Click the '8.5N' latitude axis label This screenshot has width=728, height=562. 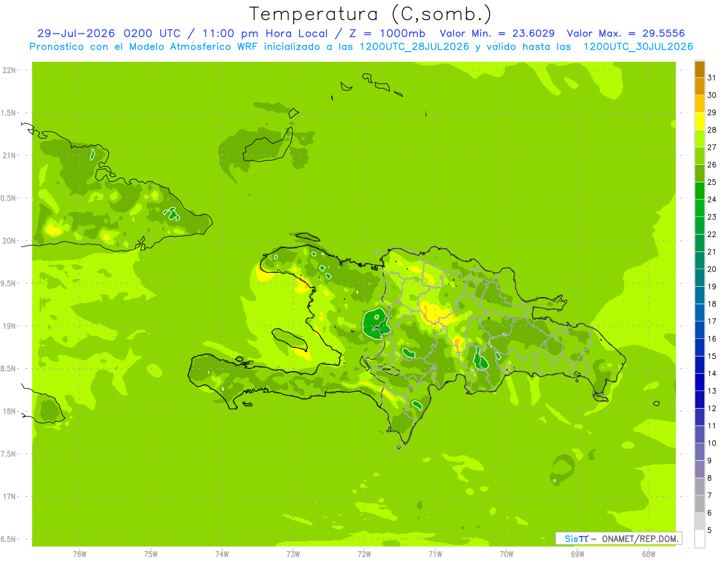click(8, 369)
